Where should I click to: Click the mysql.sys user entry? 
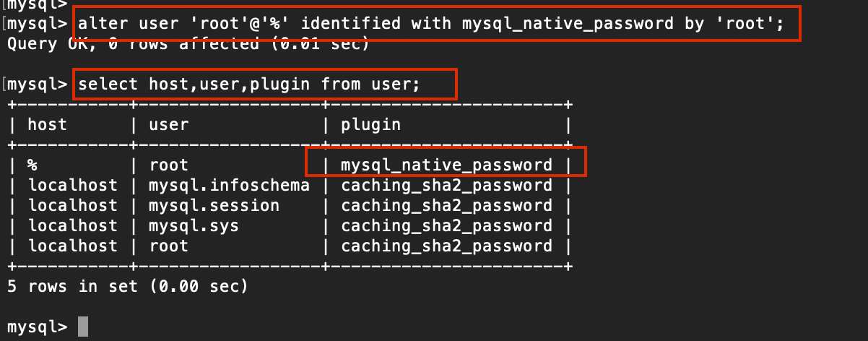click(194, 226)
